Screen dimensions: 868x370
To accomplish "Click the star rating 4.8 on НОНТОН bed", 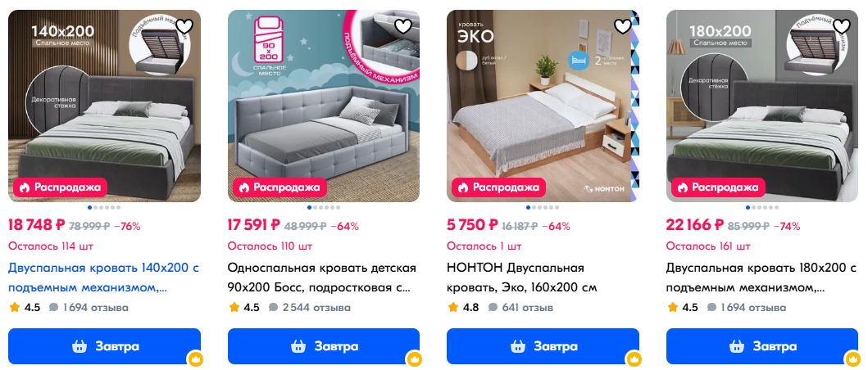I will 463,308.
